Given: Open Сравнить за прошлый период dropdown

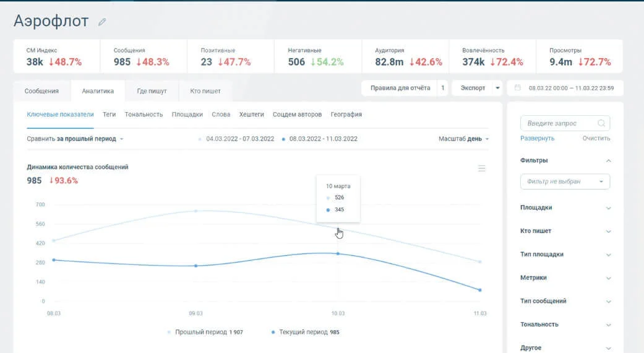Looking at the screenshot, I should click(75, 139).
